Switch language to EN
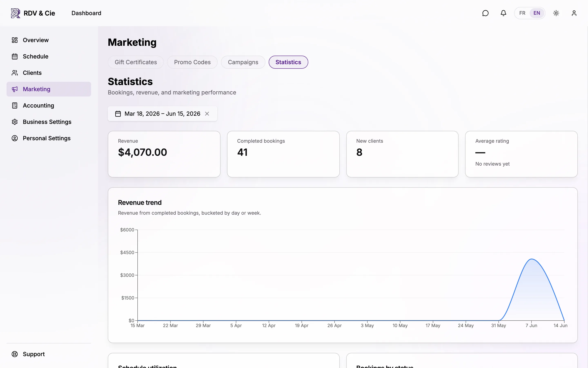Image resolution: width=588 pixels, height=368 pixels. coord(537,13)
